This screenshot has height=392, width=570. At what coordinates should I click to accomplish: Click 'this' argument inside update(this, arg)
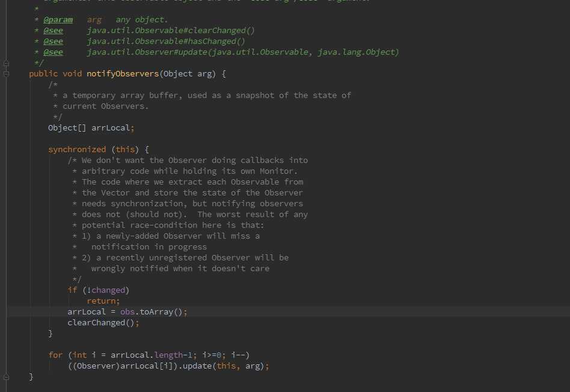tap(226, 367)
